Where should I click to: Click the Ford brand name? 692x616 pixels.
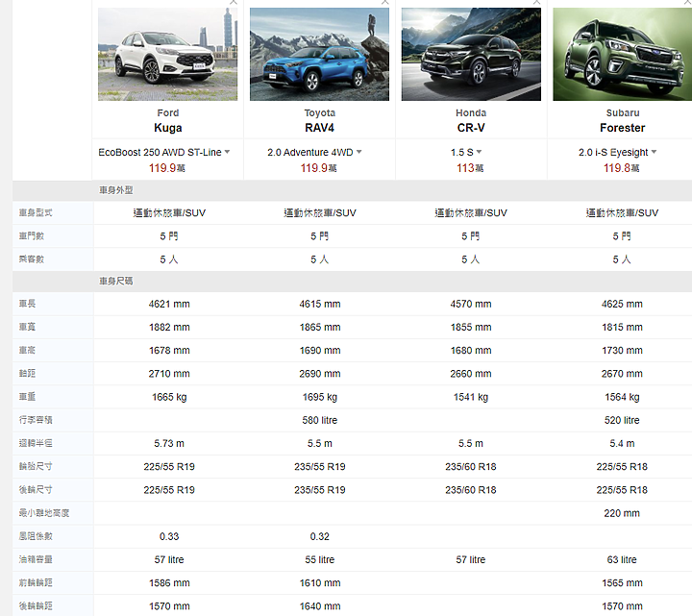[168, 113]
